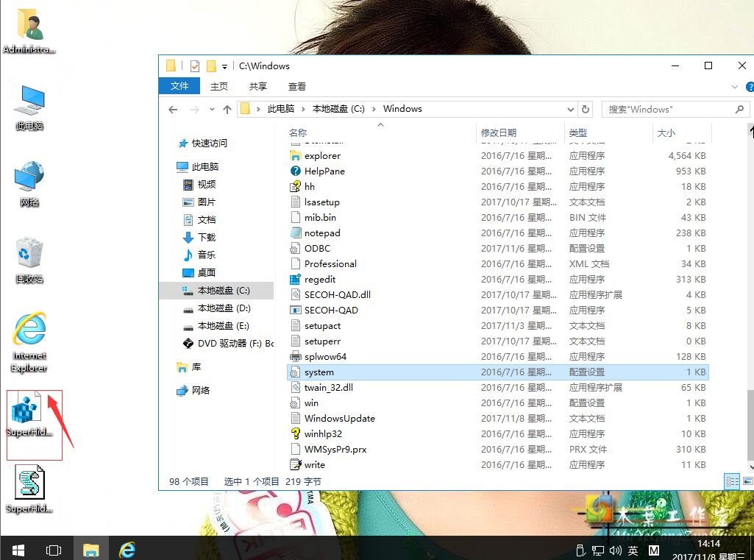Go up to the parent folder

tap(228, 108)
